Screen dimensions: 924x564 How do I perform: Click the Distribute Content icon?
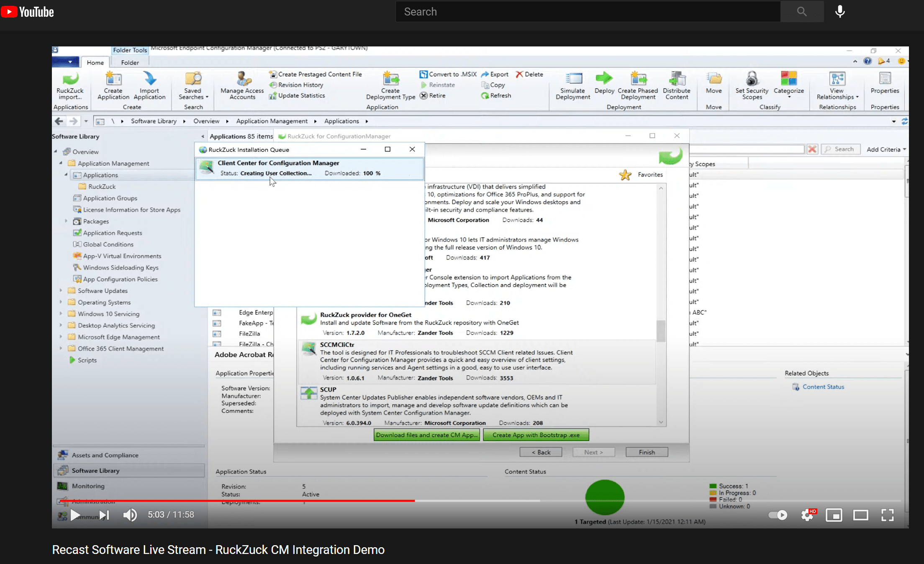click(x=677, y=79)
